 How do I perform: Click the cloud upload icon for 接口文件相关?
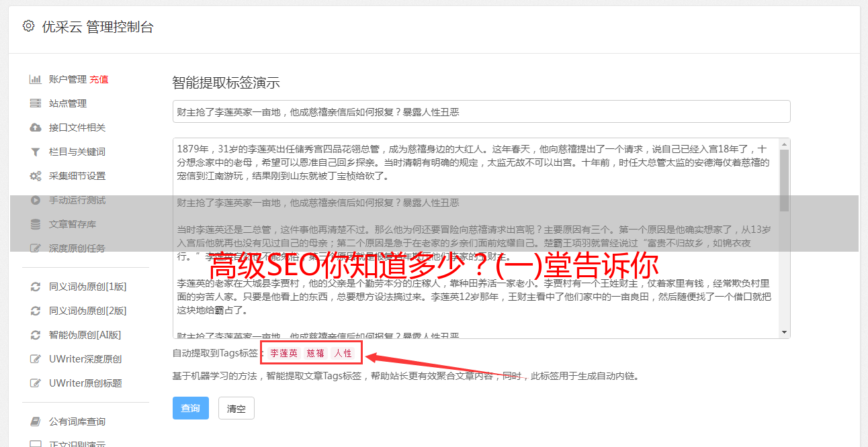pyautogui.click(x=36, y=128)
